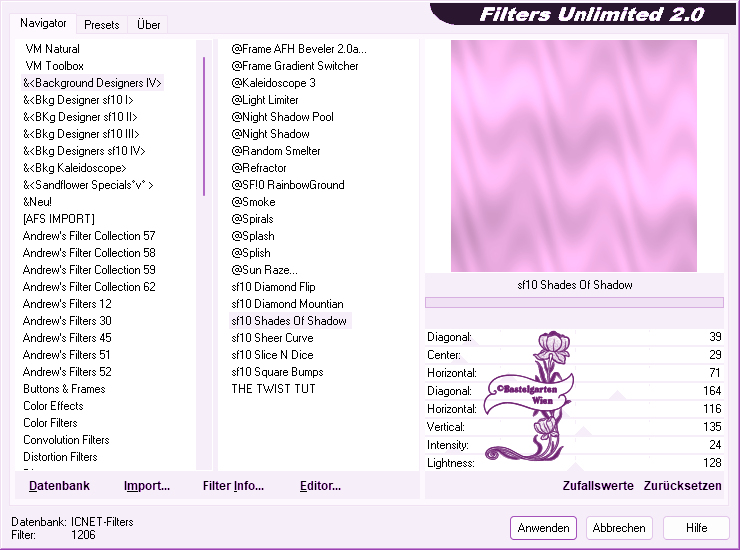Select Andrew's Filter Collection 57

click(89, 236)
